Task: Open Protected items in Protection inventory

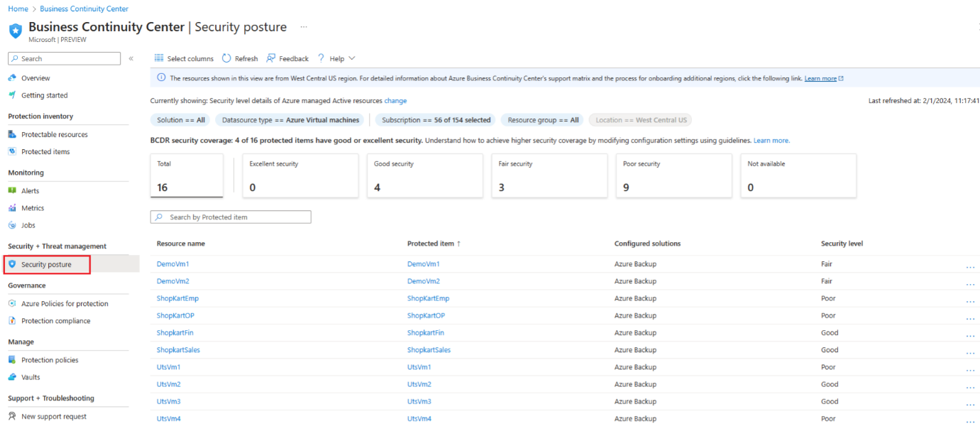Action: coord(13,151)
